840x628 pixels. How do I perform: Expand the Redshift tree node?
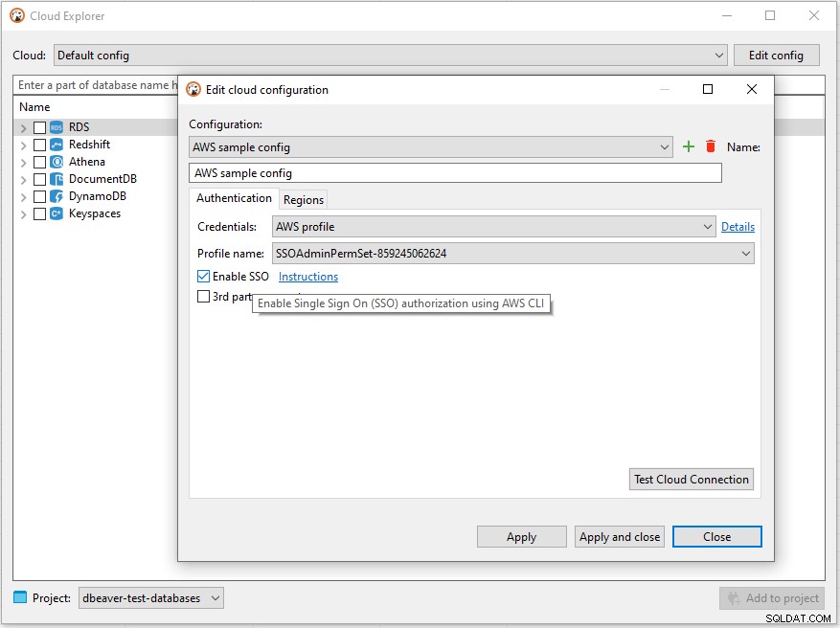coord(23,146)
